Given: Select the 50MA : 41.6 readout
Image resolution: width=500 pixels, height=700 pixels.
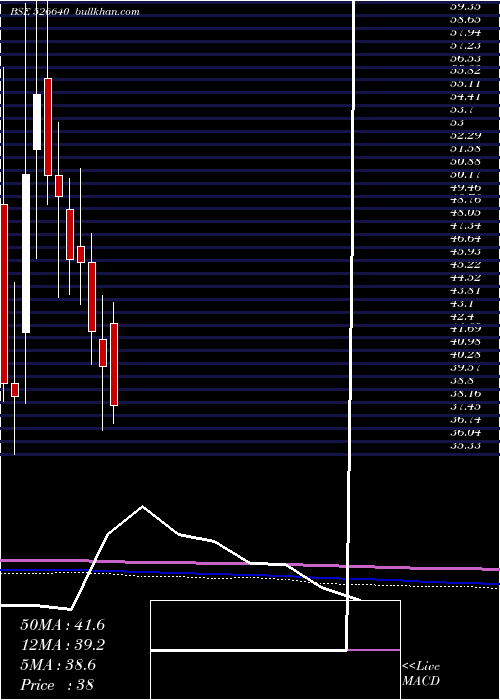Looking at the screenshot, I should [x=62, y=625].
